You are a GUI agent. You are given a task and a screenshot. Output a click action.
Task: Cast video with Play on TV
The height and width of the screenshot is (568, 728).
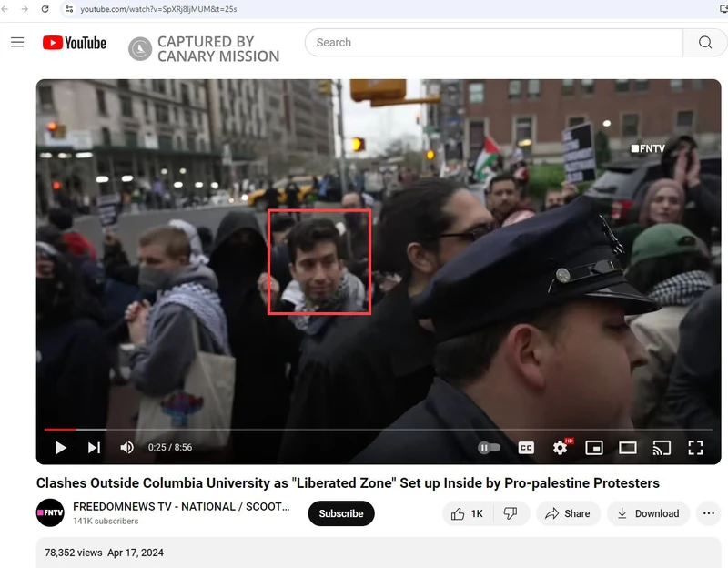point(662,447)
